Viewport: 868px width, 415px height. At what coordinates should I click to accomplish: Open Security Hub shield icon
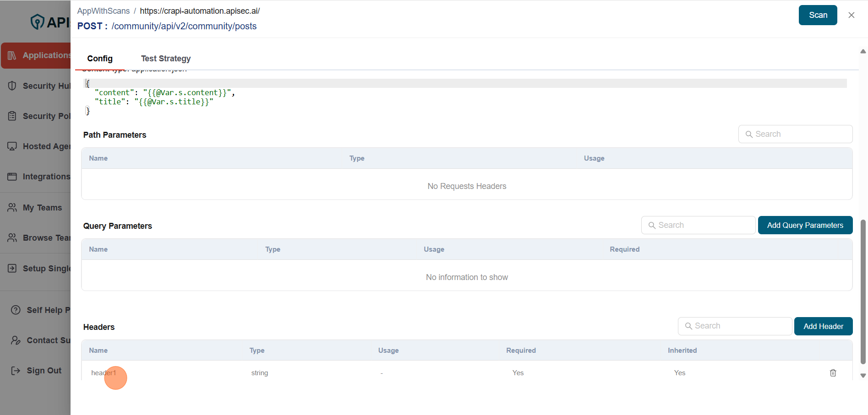pos(12,86)
